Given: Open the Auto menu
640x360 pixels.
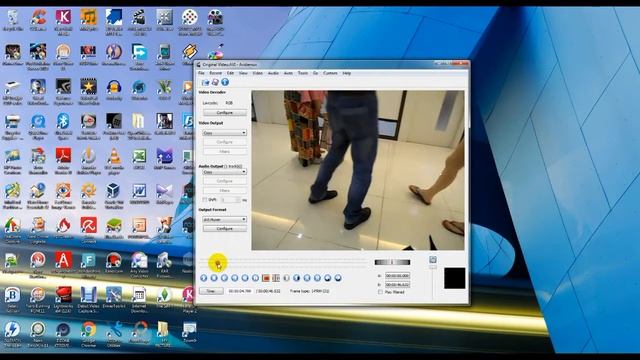Looking at the screenshot, I should tap(288, 73).
